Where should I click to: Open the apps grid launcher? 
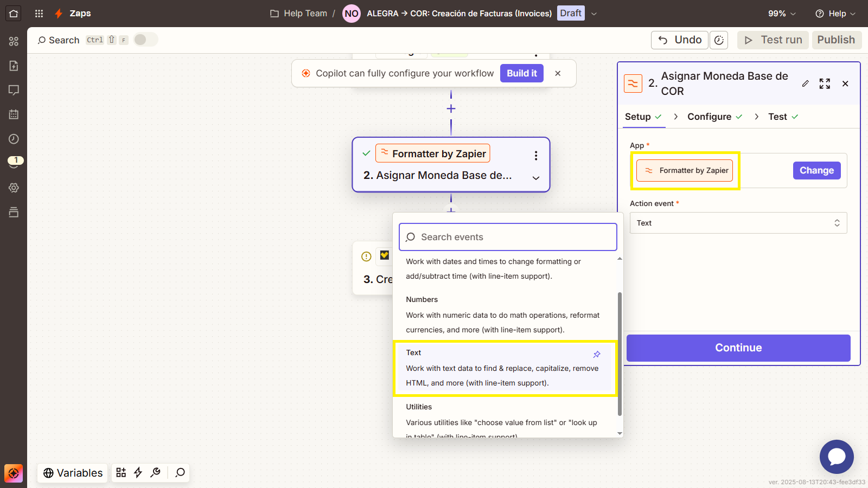coord(39,14)
